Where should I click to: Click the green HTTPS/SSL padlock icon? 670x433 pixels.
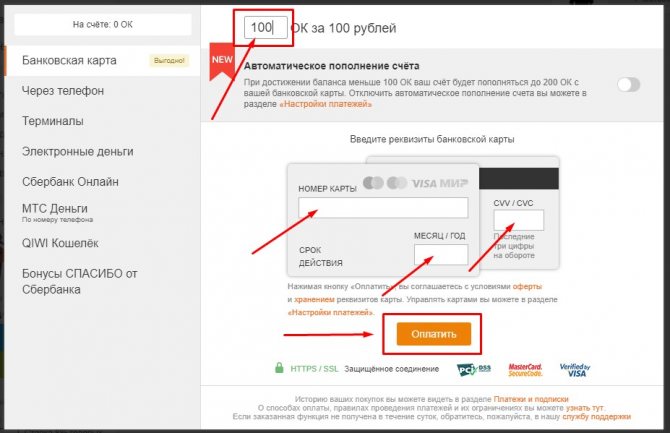(279, 368)
